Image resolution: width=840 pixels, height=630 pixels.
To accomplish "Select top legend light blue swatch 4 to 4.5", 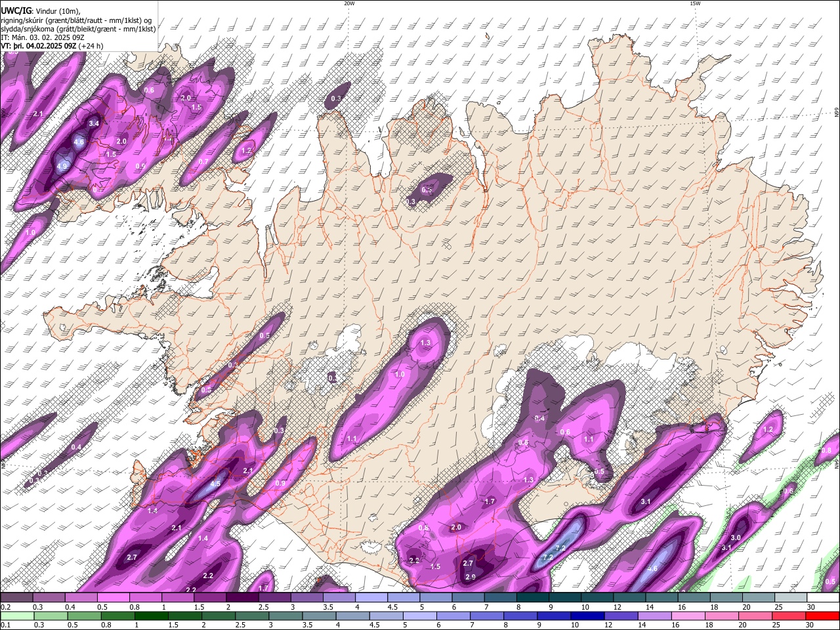I will (x=371, y=597).
